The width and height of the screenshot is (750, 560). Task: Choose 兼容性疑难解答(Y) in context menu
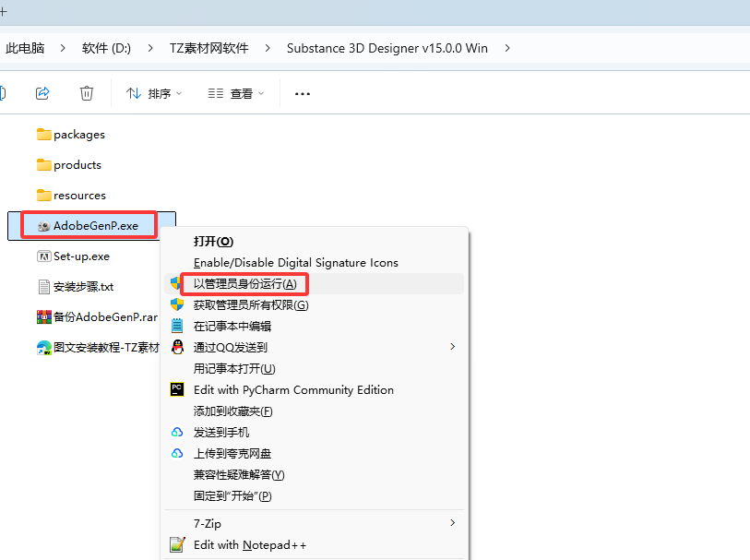click(x=314, y=475)
